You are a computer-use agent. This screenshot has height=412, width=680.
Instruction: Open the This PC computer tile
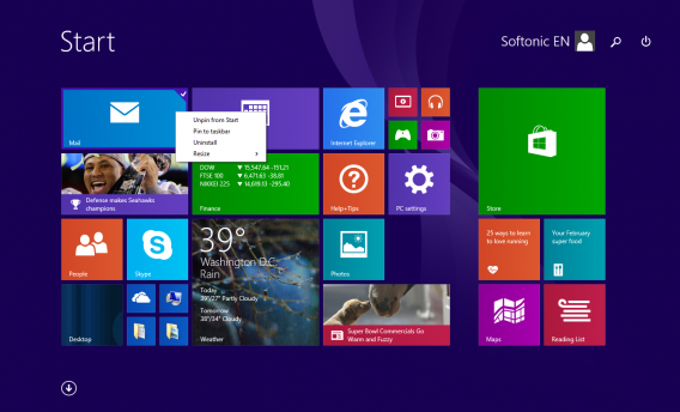(173, 298)
